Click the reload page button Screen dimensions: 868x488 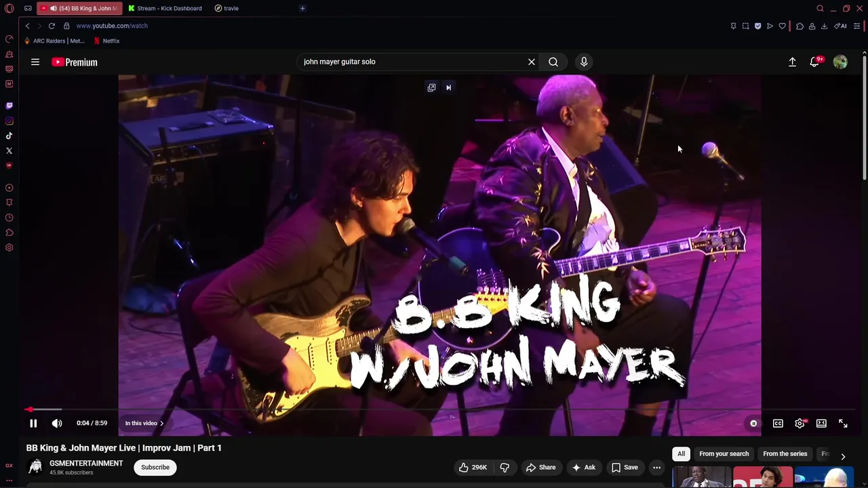52,26
